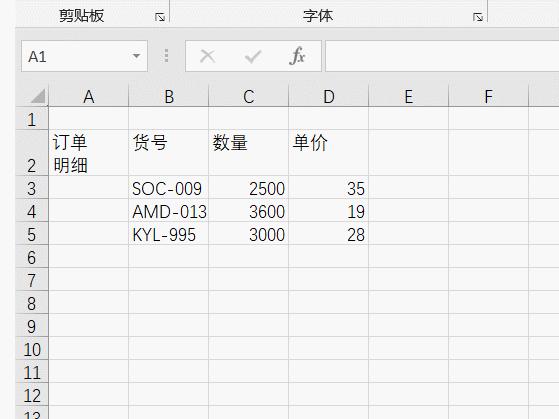Select quantity cell 3600
Image resolution: width=559 pixels, height=419 pixels.
pyautogui.click(x=248, y=210)
